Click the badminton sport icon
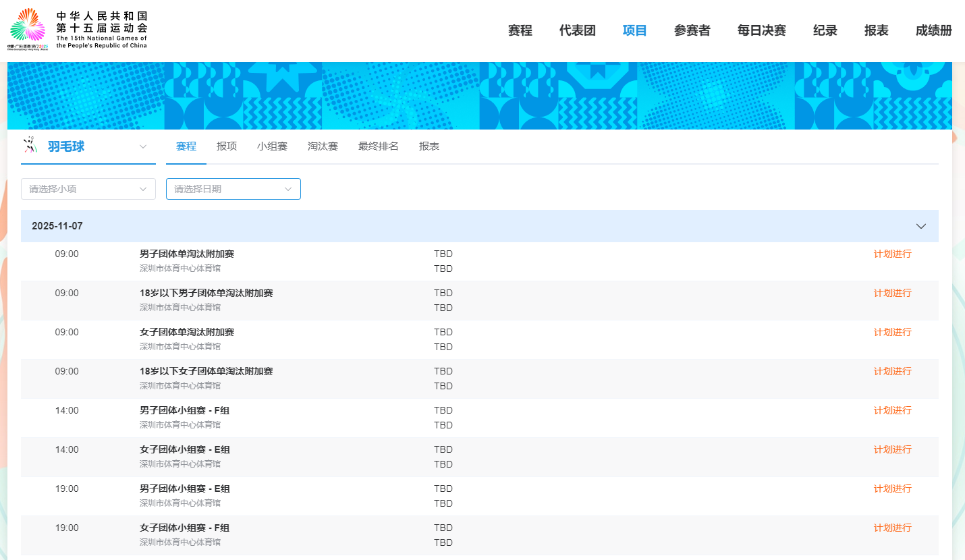Viewport: 965px width, 560px height. tap(30, 146)
